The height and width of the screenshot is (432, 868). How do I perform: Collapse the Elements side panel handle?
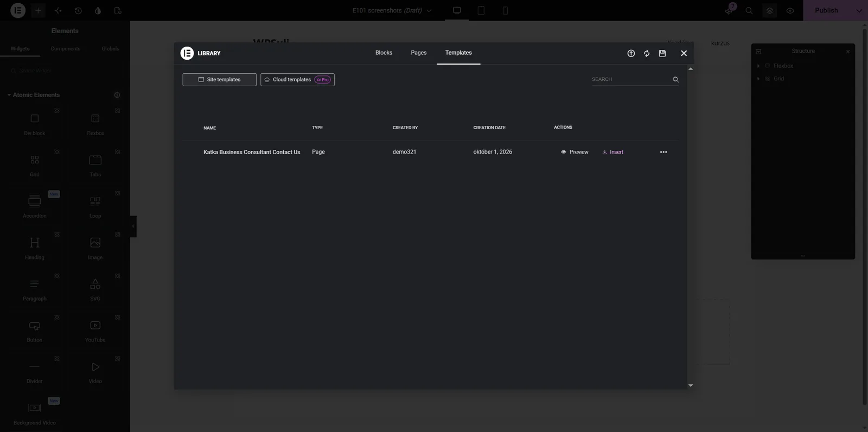click(x=133, y=226)
